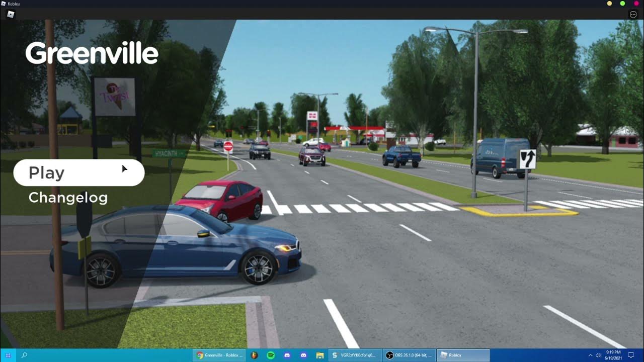Minimize the Roblox window
Viewport: 644px width, 362px height.
[x=609, y=4]
